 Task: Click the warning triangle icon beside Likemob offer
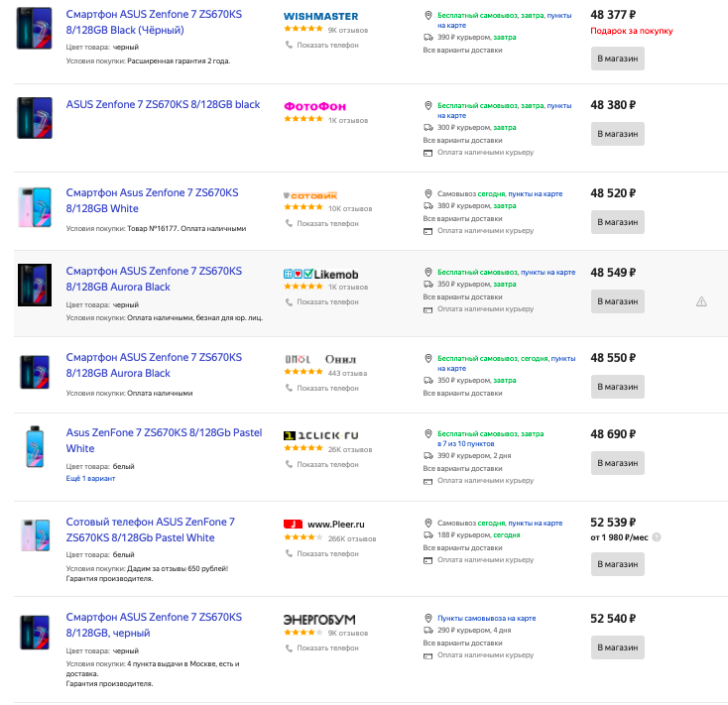(x=701, y=301)
